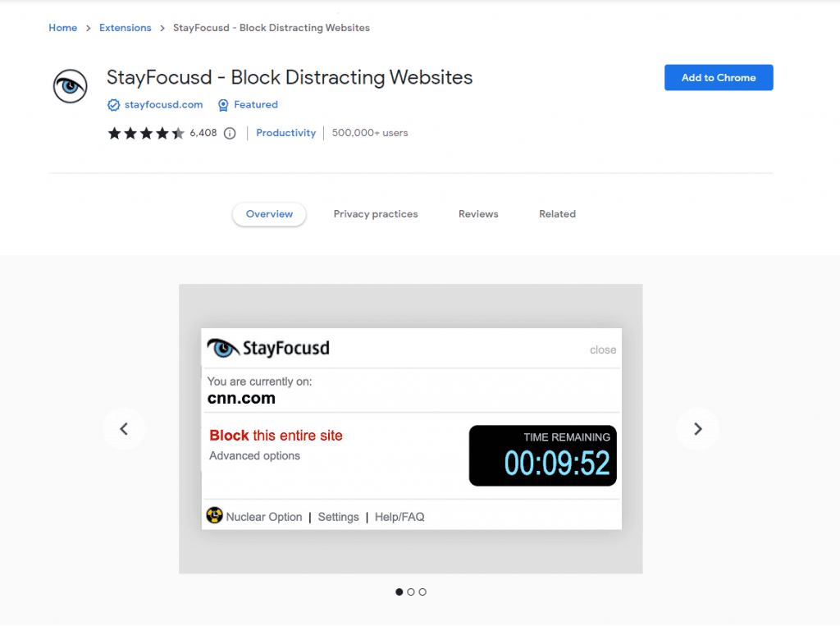Image resolution: width=840 pixels, height=626 pixels.
Task: Go to previous screenshot with left arrow
Action: (124, 429)
